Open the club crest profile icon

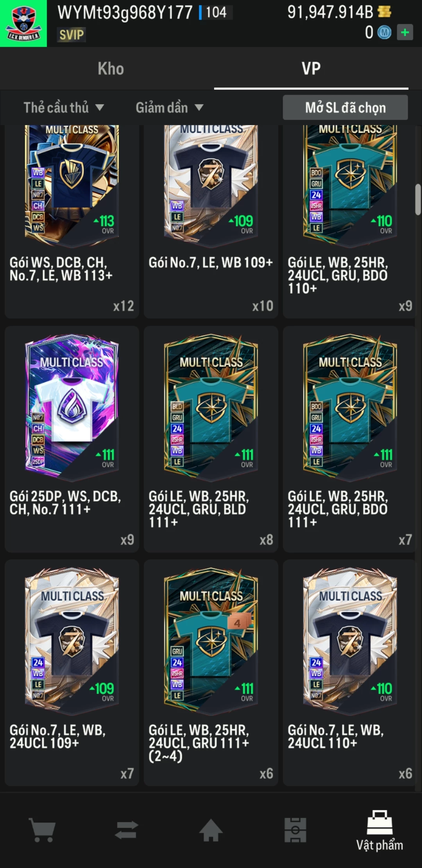[x=23, y=23]
